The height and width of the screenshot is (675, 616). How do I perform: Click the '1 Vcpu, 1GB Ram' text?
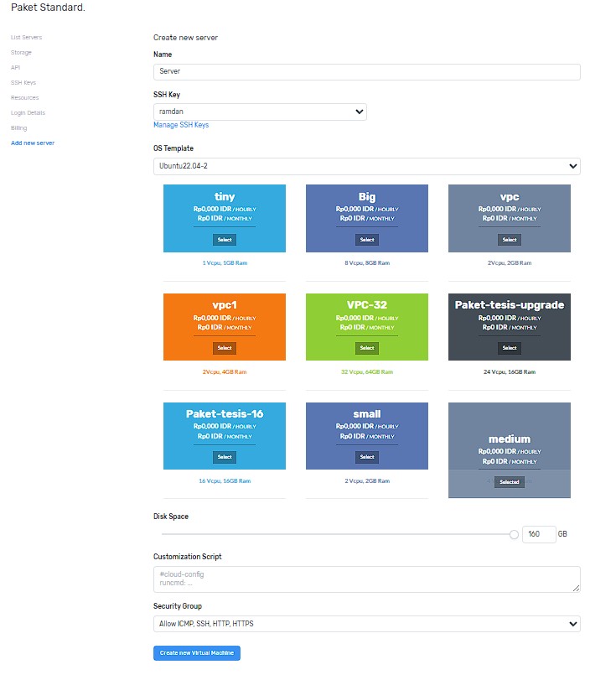(225, 263)
